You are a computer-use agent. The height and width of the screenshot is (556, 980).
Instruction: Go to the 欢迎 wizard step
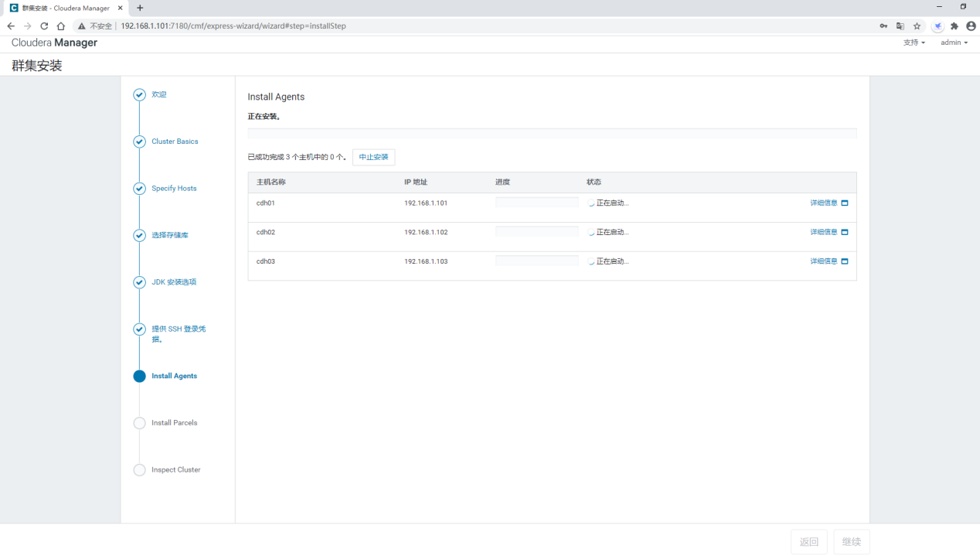pos(159,94)
